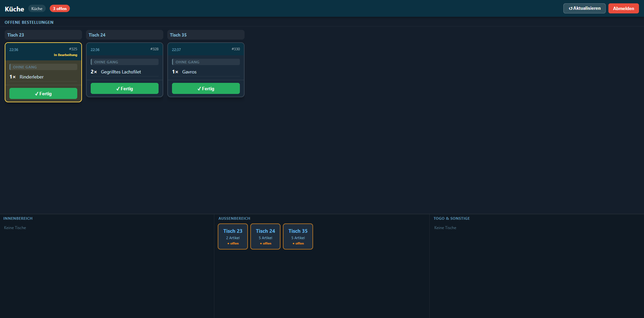
Task: Click the '3 offen' red badge
Action: [60, 9]
